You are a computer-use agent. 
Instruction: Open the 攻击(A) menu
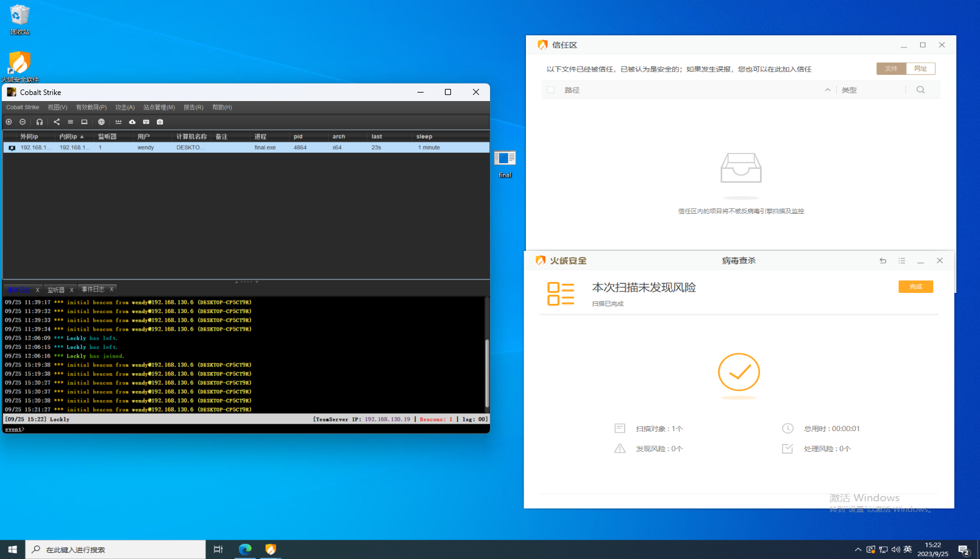click(x=125, y=107)
